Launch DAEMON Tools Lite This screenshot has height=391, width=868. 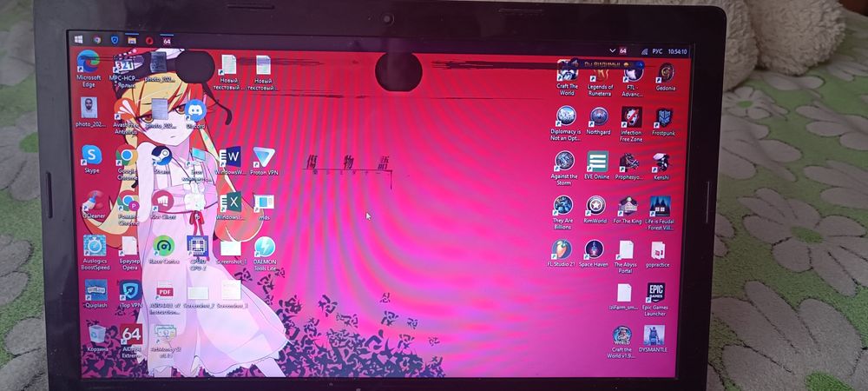click(x=265, y=253)
